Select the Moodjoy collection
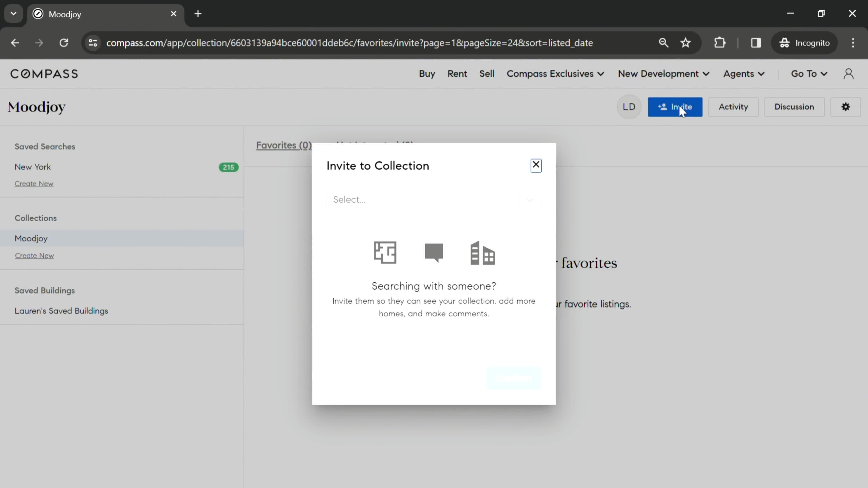This screenshot has width=868, height=488. coord(122,238)
